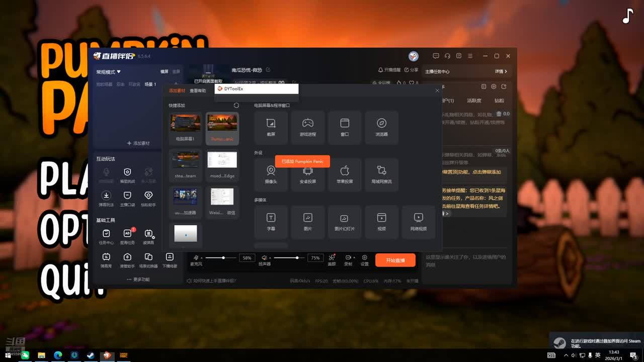Toggle 开播提醒 broadcast reminder bell
Screen dimensions: 644x362
(x=389, y=70)
